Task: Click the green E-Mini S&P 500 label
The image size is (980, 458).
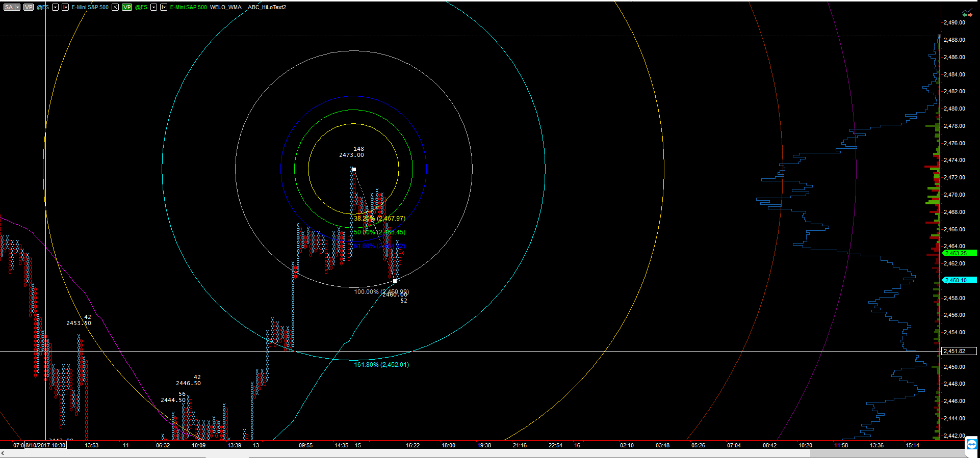Action: [189, 7]
